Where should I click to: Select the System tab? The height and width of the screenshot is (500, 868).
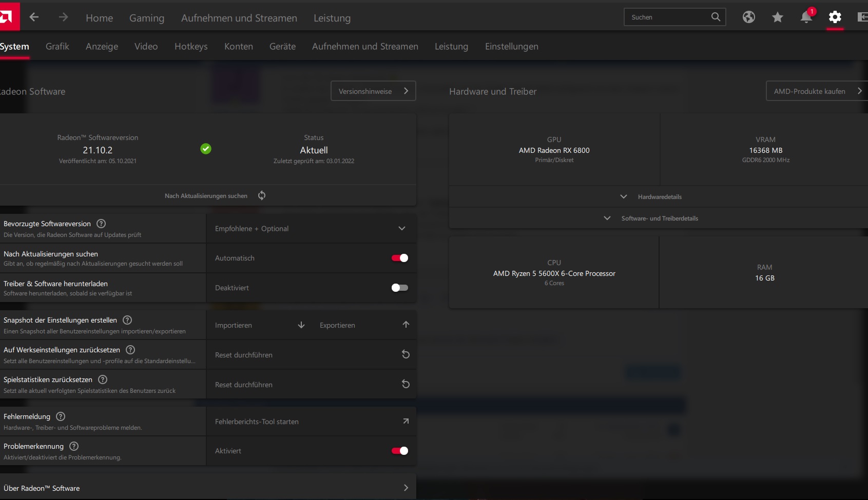click(14, 47)
